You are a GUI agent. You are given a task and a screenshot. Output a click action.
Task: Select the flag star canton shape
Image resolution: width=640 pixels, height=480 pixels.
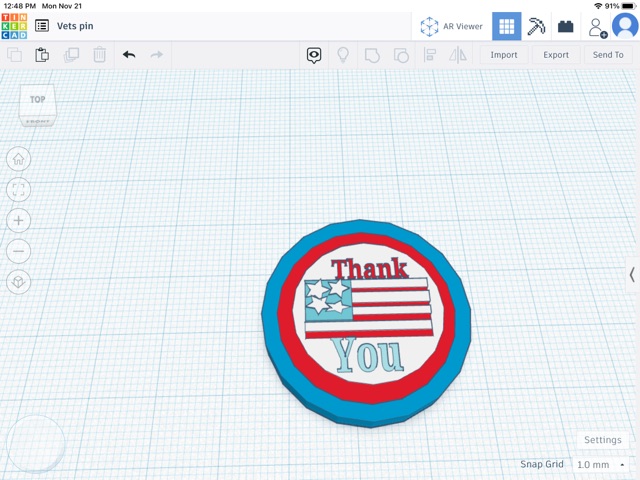tap(329, 300)
